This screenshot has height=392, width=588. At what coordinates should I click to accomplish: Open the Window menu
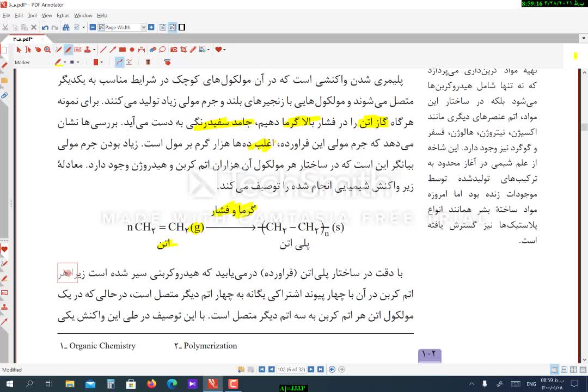83,15
